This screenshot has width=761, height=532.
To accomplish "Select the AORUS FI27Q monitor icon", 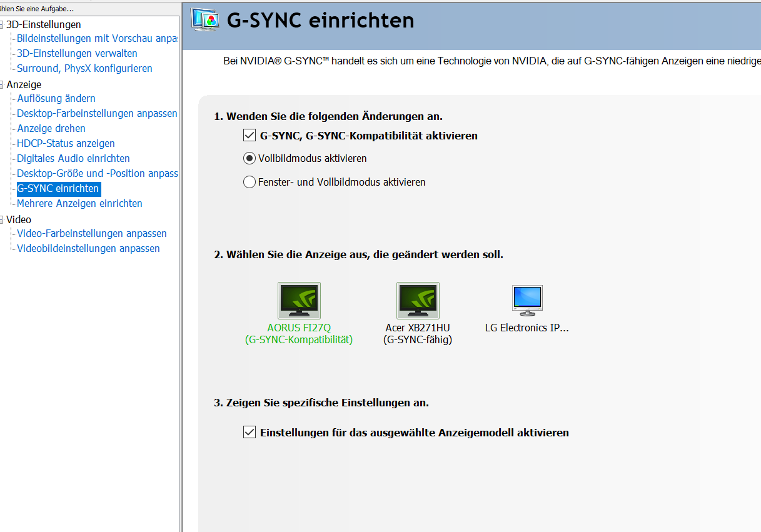I will point(299,301).
